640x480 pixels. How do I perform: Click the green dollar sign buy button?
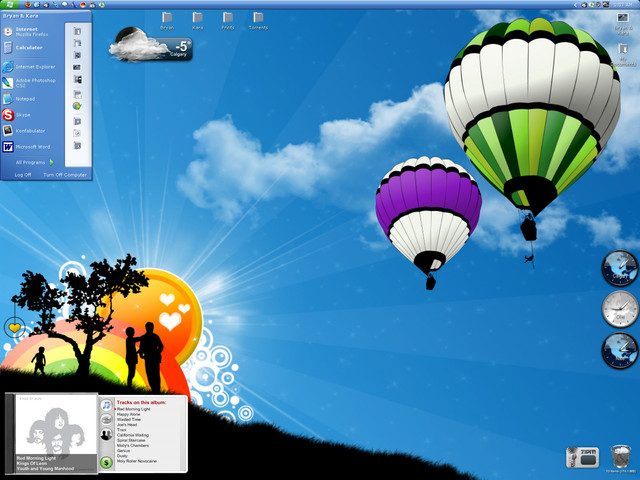[x=107, y=462]
